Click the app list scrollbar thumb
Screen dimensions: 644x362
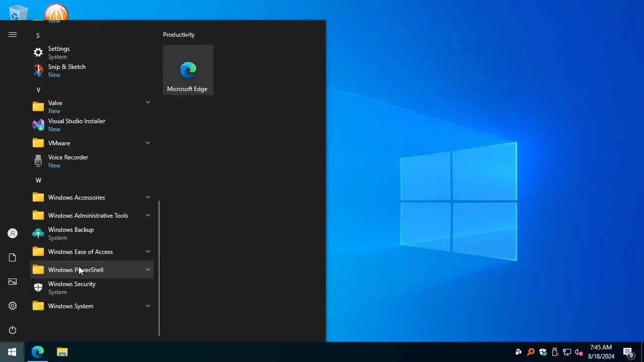point(159,268)
